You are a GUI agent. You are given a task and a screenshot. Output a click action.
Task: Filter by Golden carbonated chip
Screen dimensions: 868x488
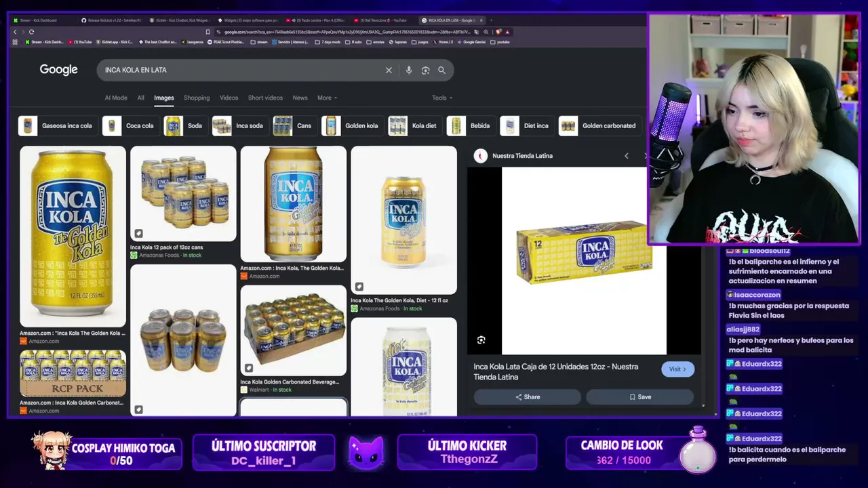tap(599, 126)
